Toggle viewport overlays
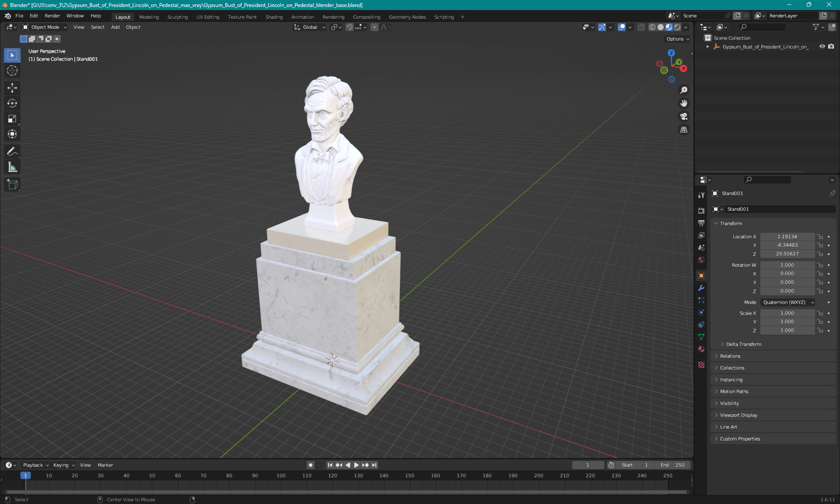Viewport: 840px width, 504px height. 622,27
